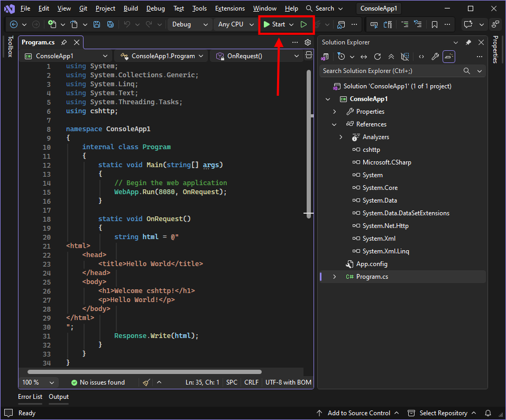This screenshot has height=420, width=506.
Task: Click Pending Changes Filter clock icon
Action: (x=341, y=57)
